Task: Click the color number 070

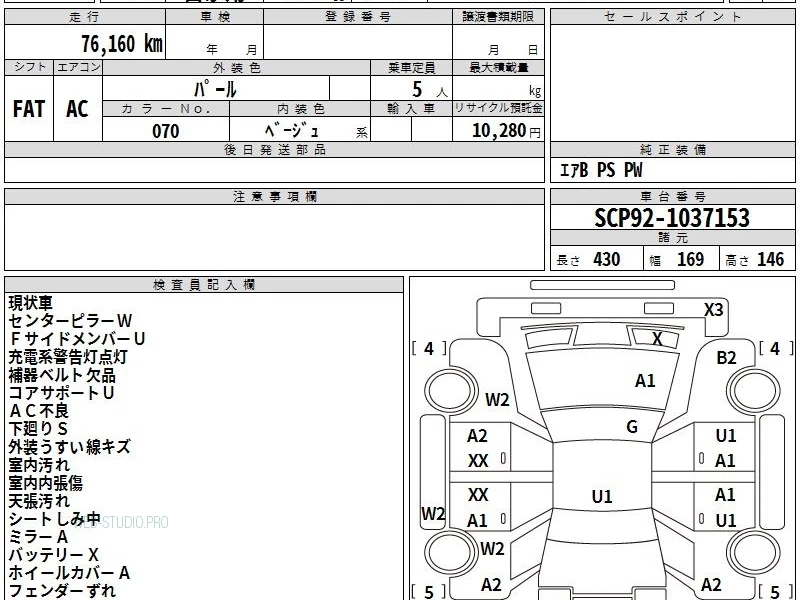Action: [166, 131]
